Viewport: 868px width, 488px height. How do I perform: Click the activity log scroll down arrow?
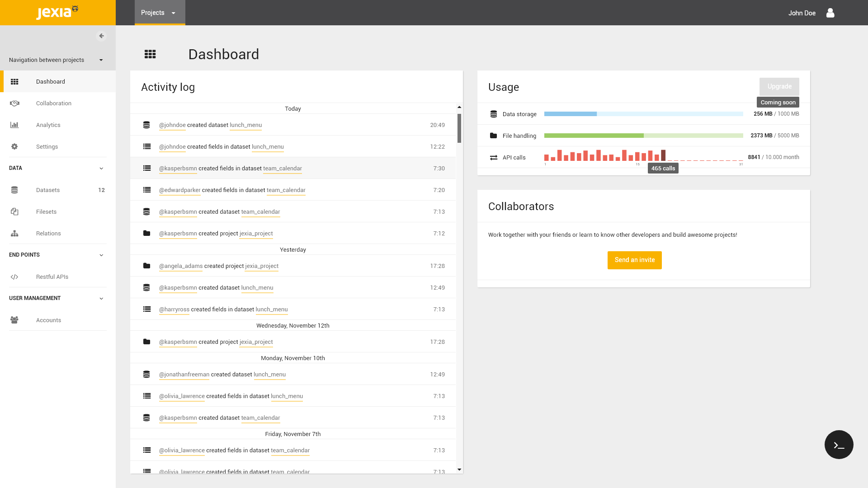(459, 469)
